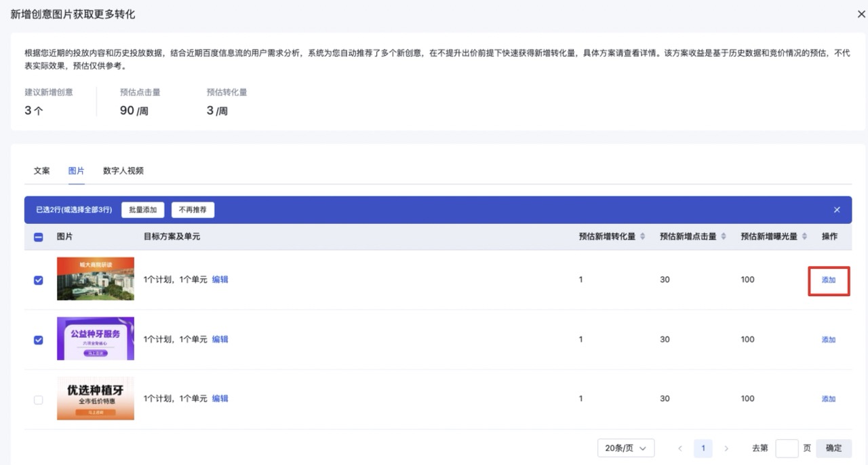The height and width of the screenshot is (465, 868).
Task: Sort by 预估新增转化量 column
Action: pos(642,236)
